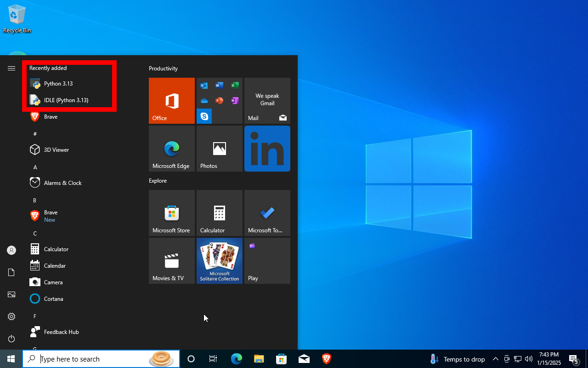Expand the Start menu hamburger
This screenshot has width=588, height=368.
click(x=11, y=68)
